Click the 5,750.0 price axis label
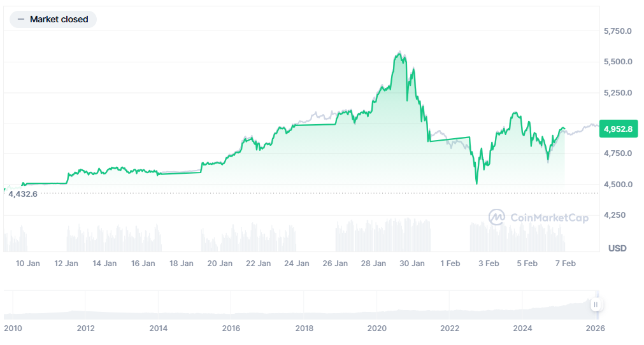 [617, 31]
